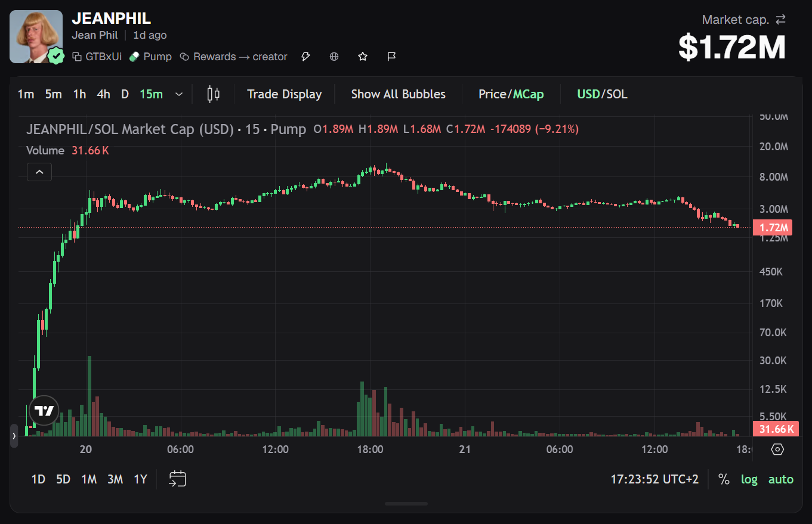Collapse the volume indicator legend
812x524 pixels.
click(x=39, y=172)
